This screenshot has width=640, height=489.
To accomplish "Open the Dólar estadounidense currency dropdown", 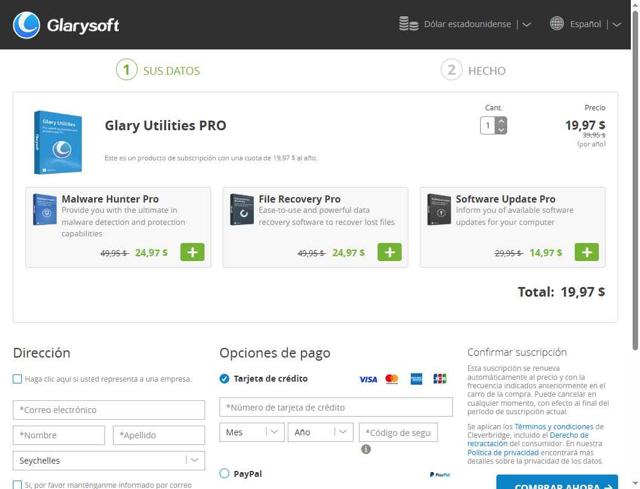I will click(478, 24).
